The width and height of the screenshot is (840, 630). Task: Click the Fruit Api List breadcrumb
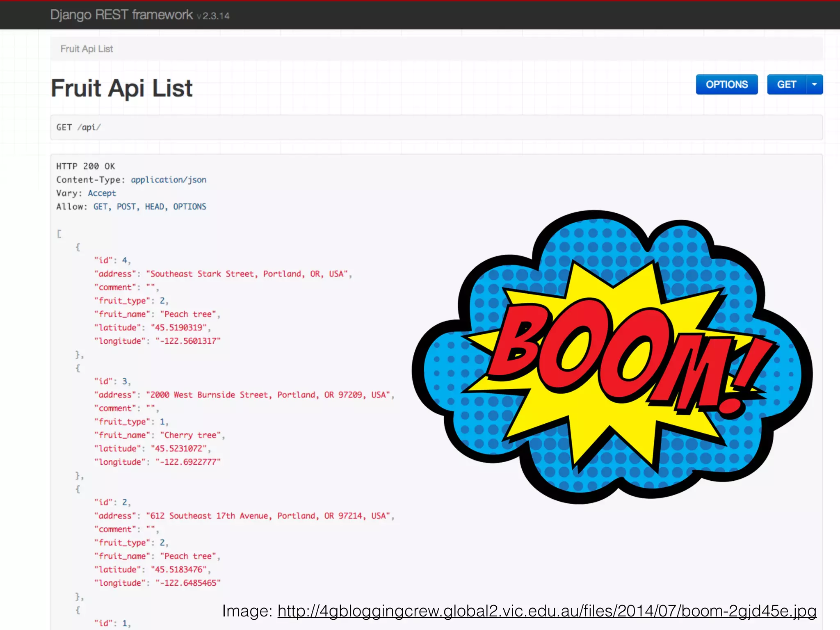click(x=87, y=49)
